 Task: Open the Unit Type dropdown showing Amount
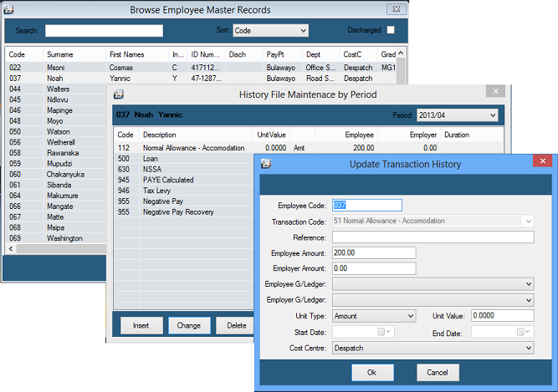click(x=374, y=316)
